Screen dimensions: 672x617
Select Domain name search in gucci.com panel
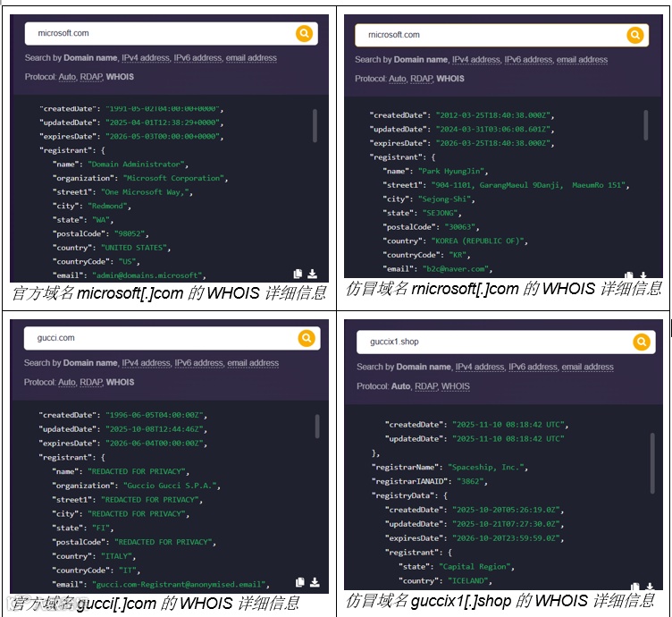pyautogui.click(x=90, y=363)
